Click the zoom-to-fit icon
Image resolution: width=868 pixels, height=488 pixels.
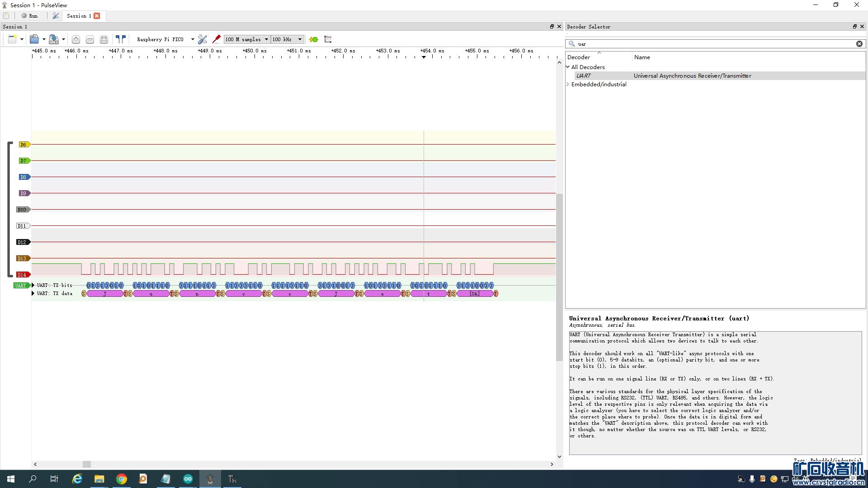click(x=104, y=39)
